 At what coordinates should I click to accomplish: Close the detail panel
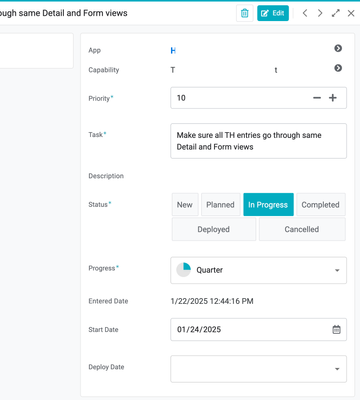[x=351, y=13]
